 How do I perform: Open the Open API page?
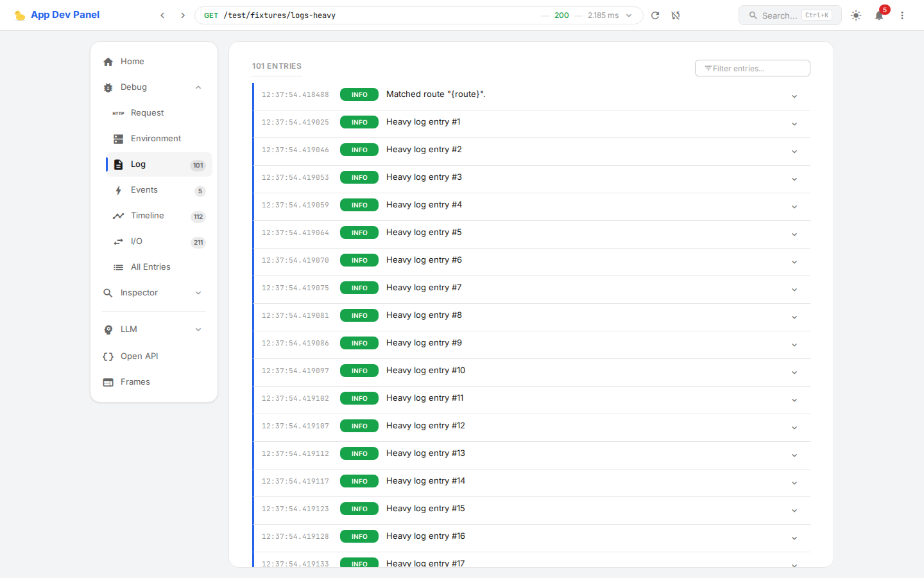pos(139,356)
